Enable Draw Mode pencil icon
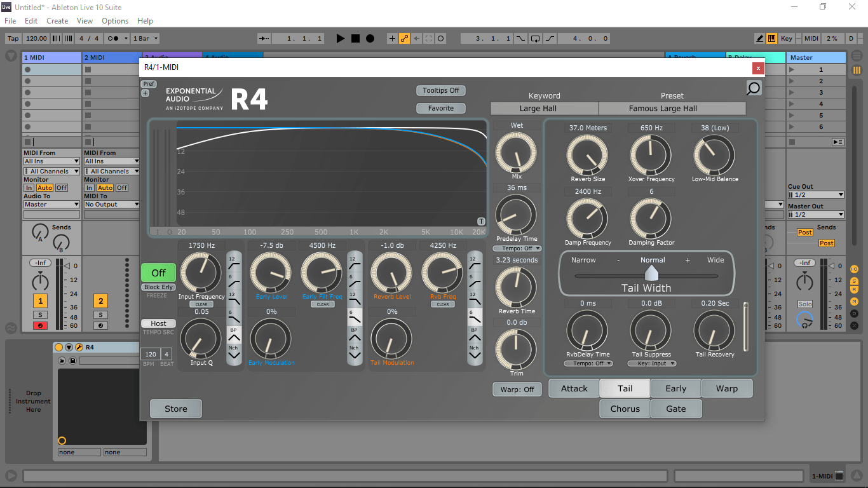Image resolution: width=868 pixels, height=488 pixels. pos(759,39)
